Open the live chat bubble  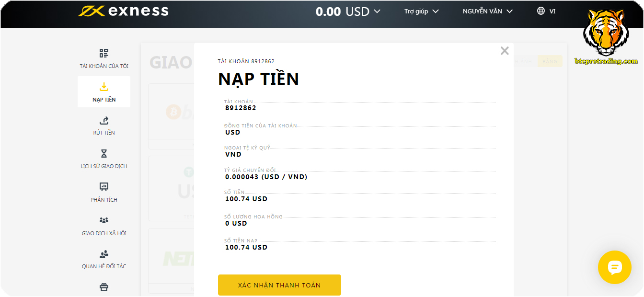(615, 267)
